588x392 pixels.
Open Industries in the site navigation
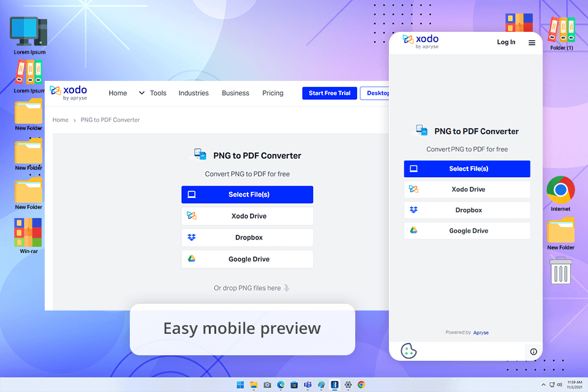[194, 93]
